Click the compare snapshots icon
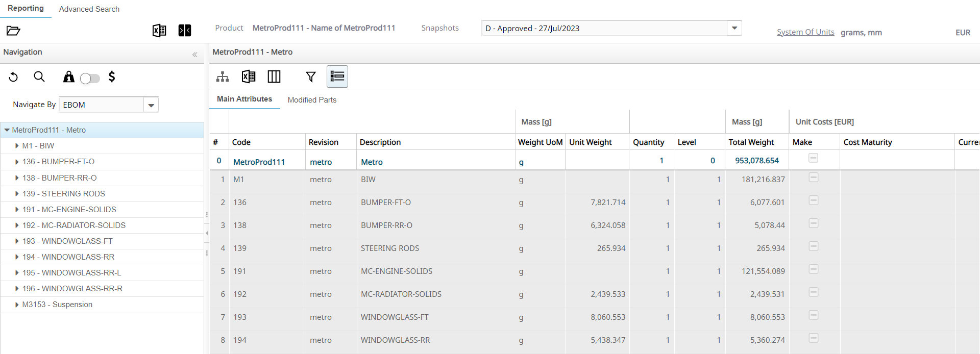This screenshot has width=980, height=354. pyautogui.click(x=185, y=31)
